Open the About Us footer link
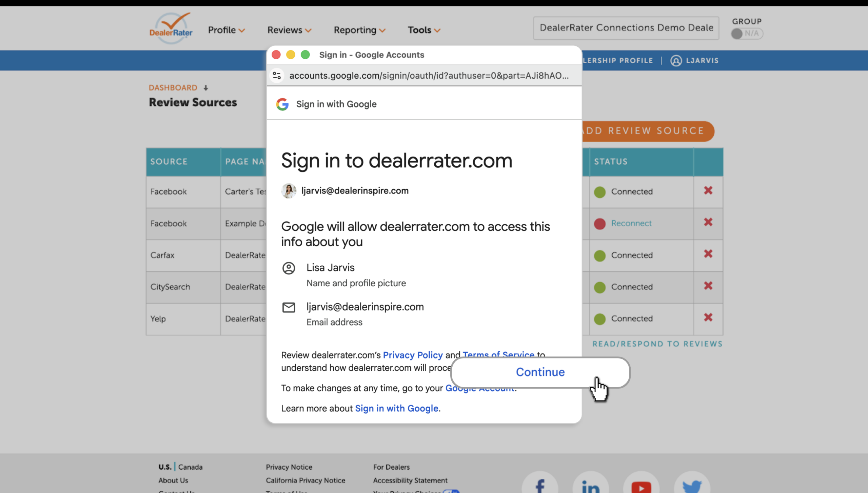This screenshot has width=868, height=493. pos(173,480)
